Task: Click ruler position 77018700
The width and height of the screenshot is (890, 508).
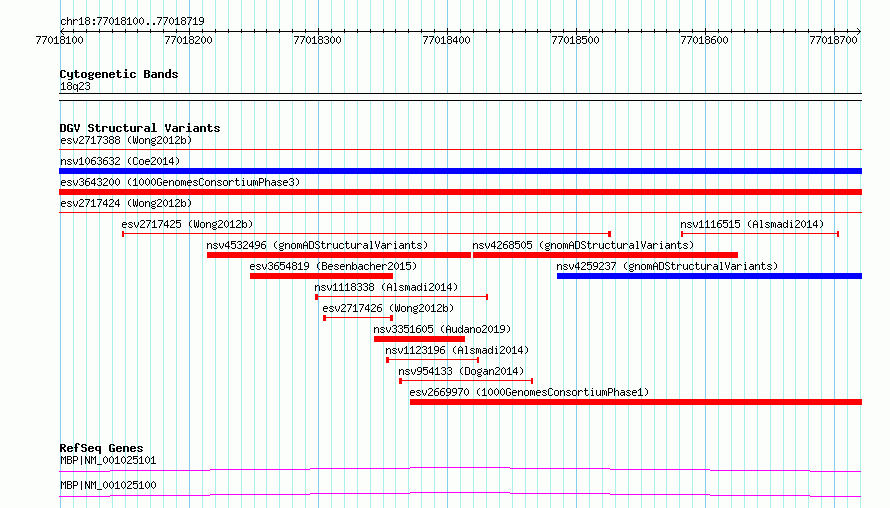Action: point(833,40)
